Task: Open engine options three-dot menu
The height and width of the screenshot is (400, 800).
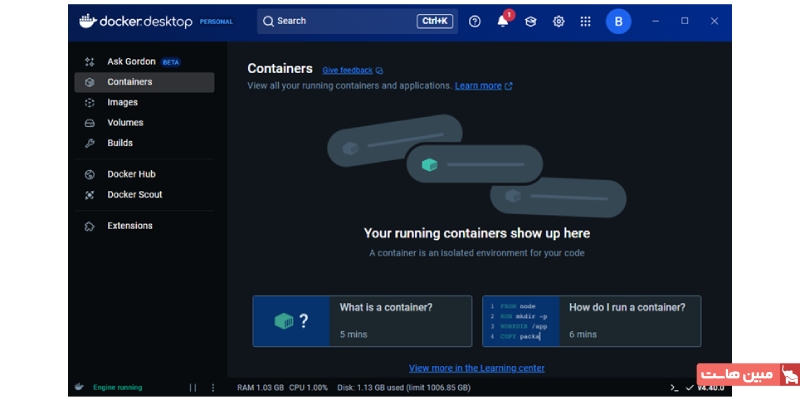Action: (x=213, y=387)
